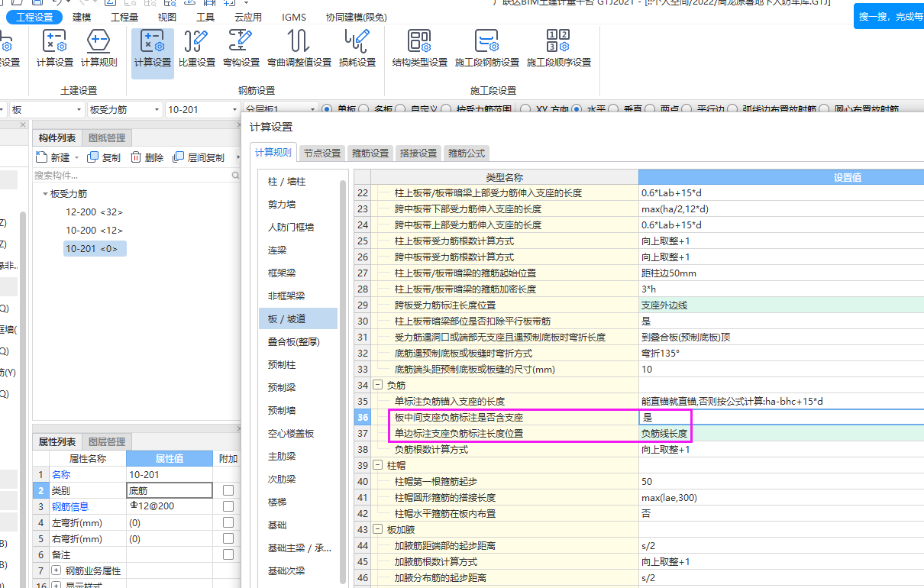Viewport: 924px width, 588px height.
Task: Open 计算规则 in 土建设置 group
Action: click(99, 50)
